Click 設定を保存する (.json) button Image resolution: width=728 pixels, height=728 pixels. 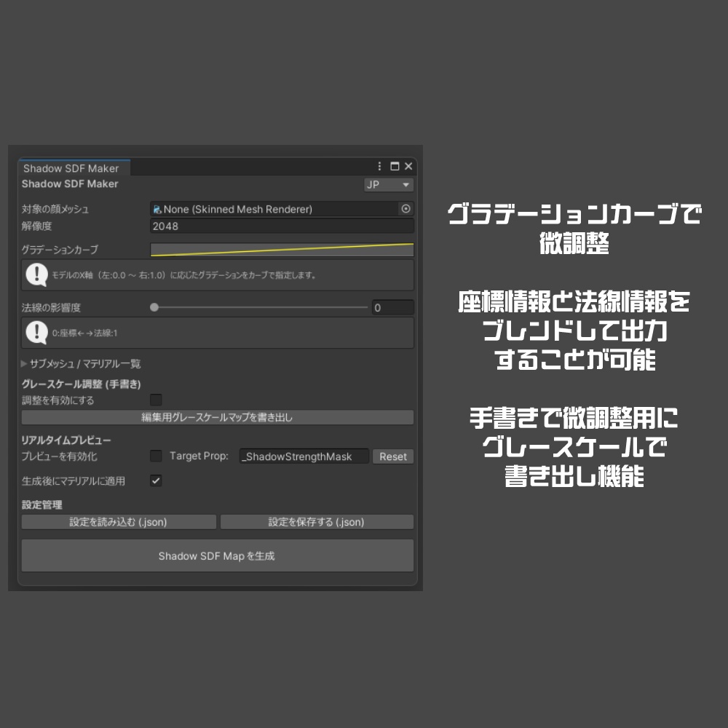(x=317, y=521)
